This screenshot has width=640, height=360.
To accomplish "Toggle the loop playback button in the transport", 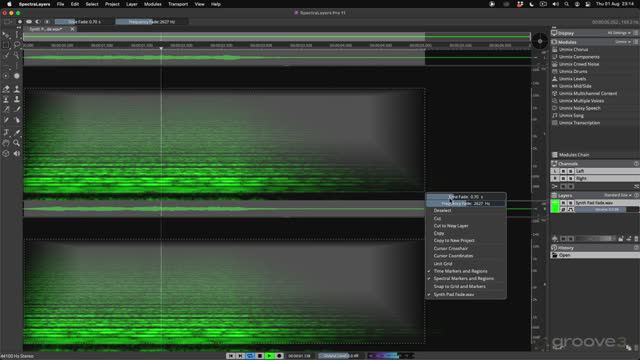I will pyautogui.click(x=250, y=356).
